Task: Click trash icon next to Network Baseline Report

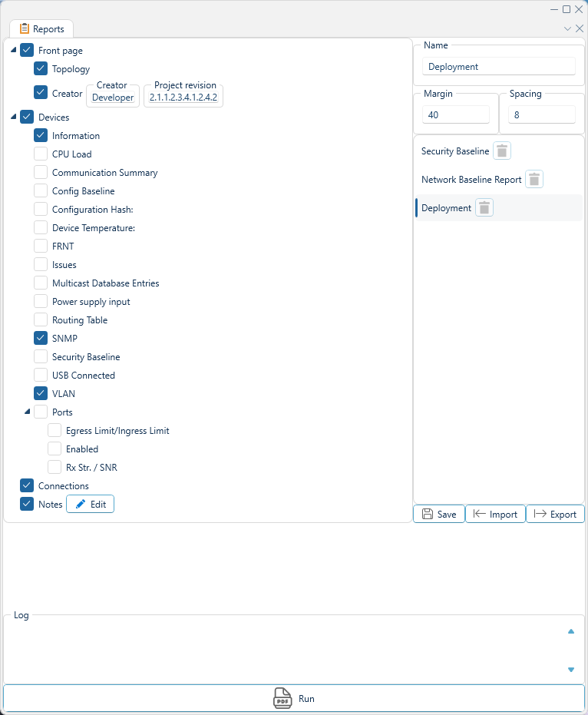Action: (534, 180)
